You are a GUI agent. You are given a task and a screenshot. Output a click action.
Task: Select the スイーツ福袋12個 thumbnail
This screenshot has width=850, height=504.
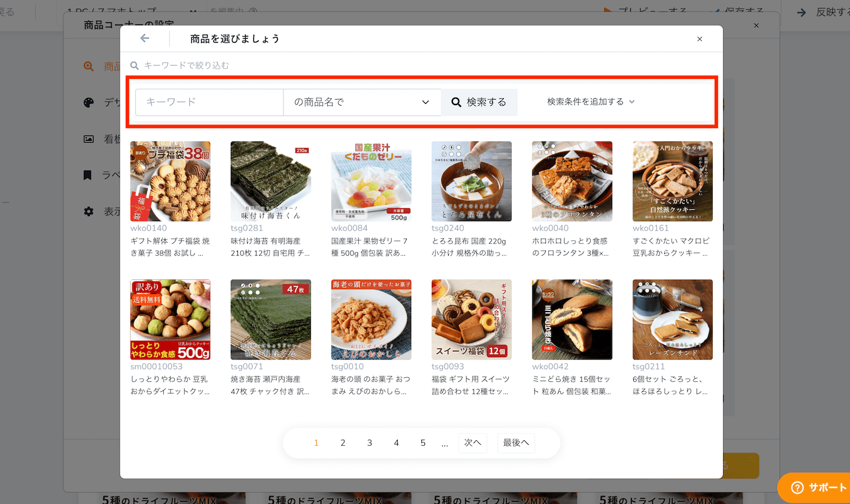(472, 319)
